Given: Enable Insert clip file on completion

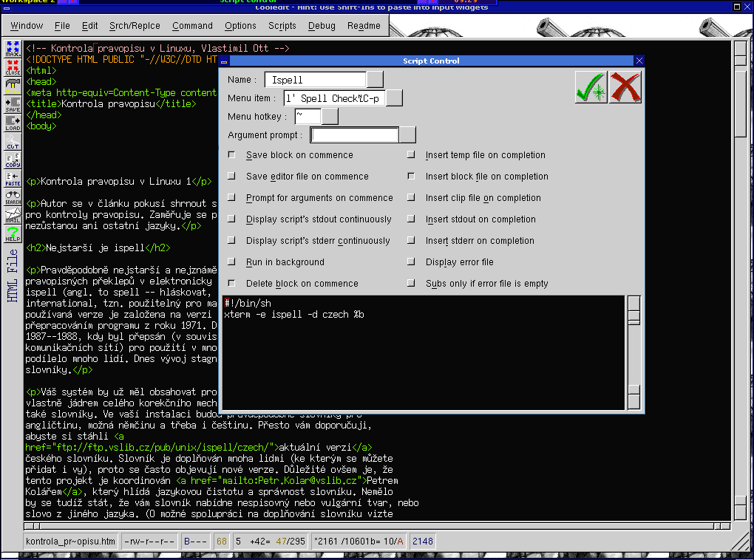Looking at the screenshot, I should click(411, 197).
